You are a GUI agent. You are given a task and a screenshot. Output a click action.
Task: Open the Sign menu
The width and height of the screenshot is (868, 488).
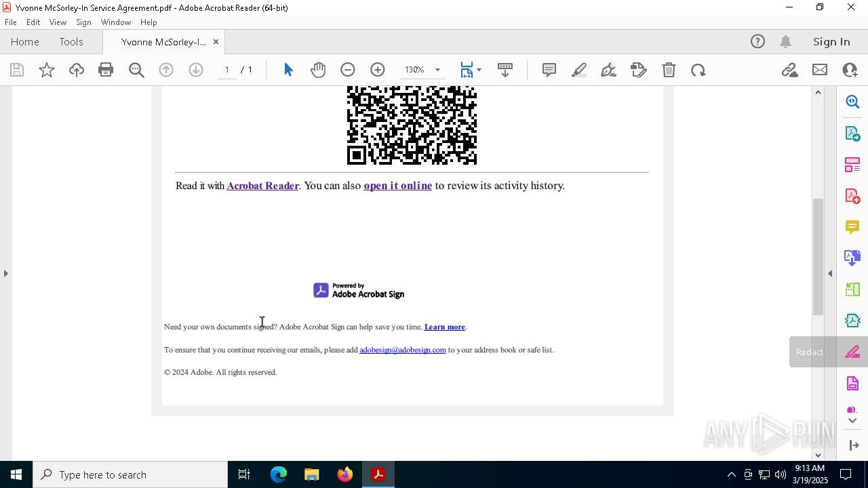tap(83, 22)
